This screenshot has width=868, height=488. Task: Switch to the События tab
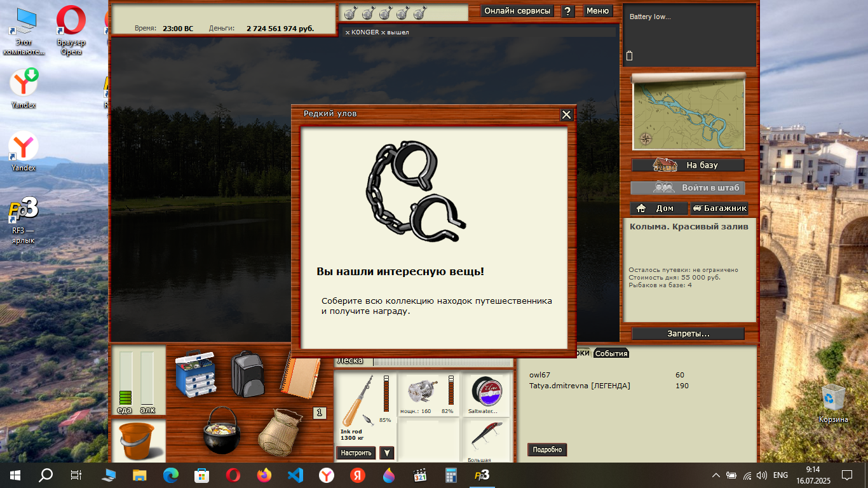pos(611,354)
